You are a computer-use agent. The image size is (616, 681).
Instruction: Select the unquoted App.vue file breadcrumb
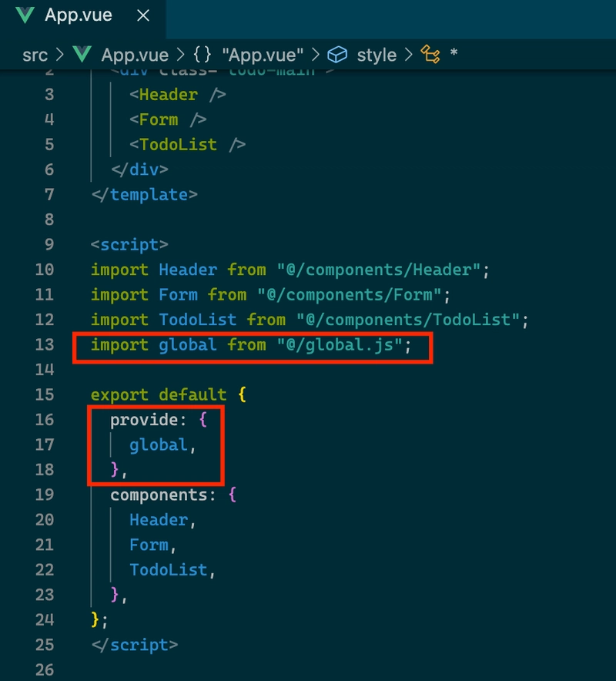pyautogui.click(x=135, y=55)
